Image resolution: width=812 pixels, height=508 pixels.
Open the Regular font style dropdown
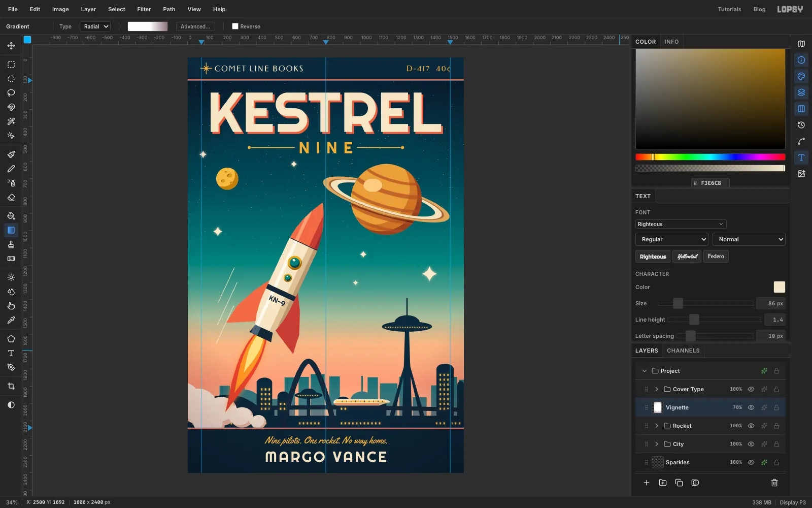(672, 239)
